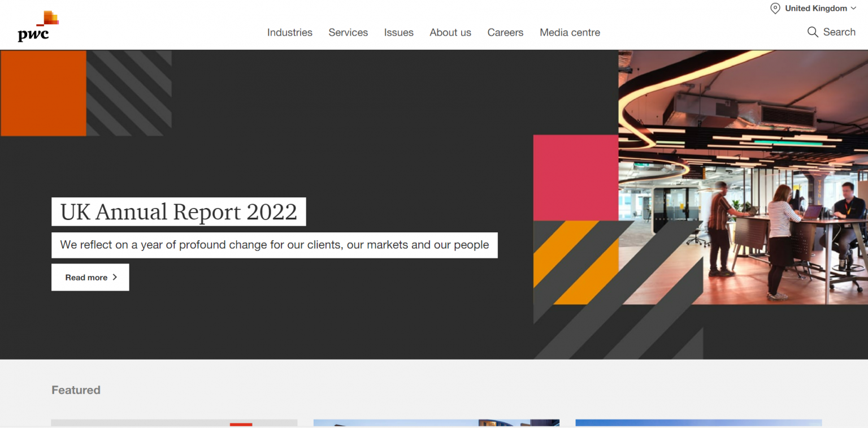Select Issues in the navigation bar
Screen dimensions: 868x428
point(398,33)
